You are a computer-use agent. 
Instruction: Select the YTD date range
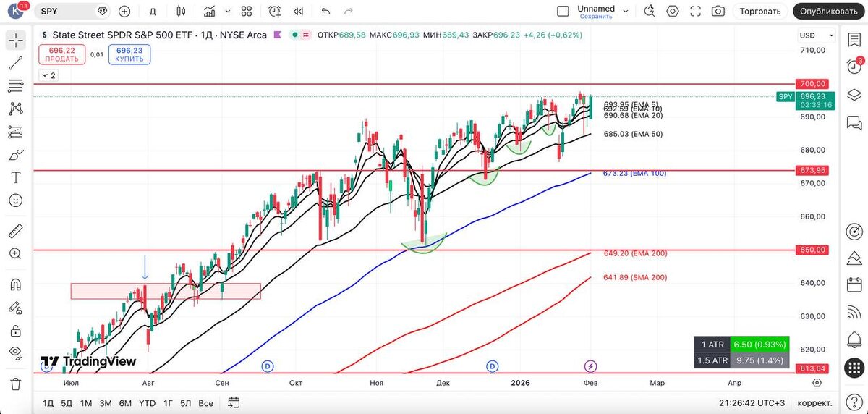147,402
